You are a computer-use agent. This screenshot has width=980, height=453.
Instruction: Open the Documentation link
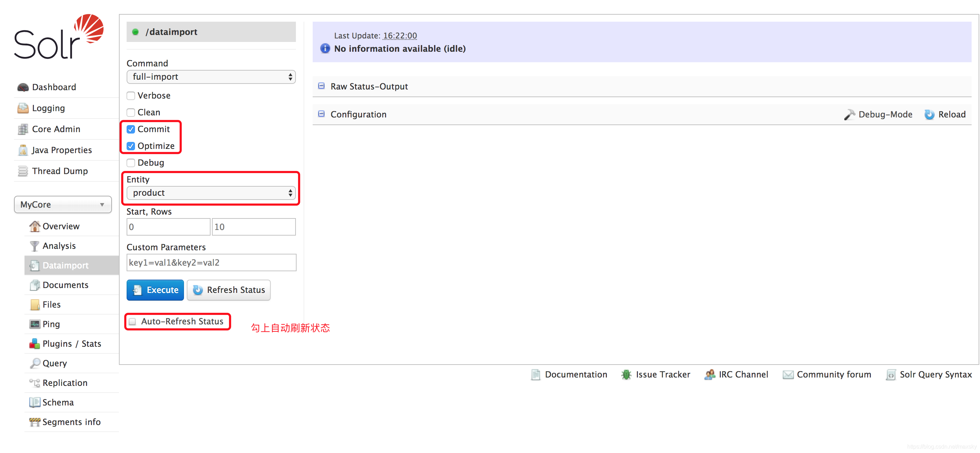pos(576,375)
